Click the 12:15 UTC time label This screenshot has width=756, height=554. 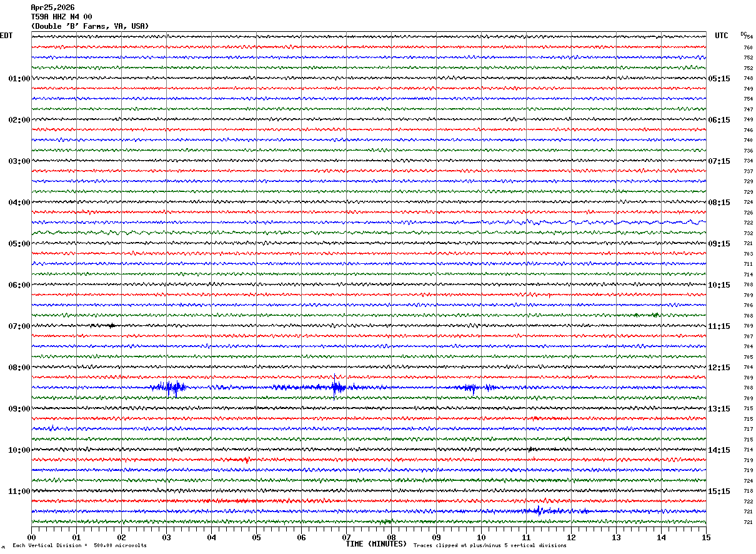719,368
